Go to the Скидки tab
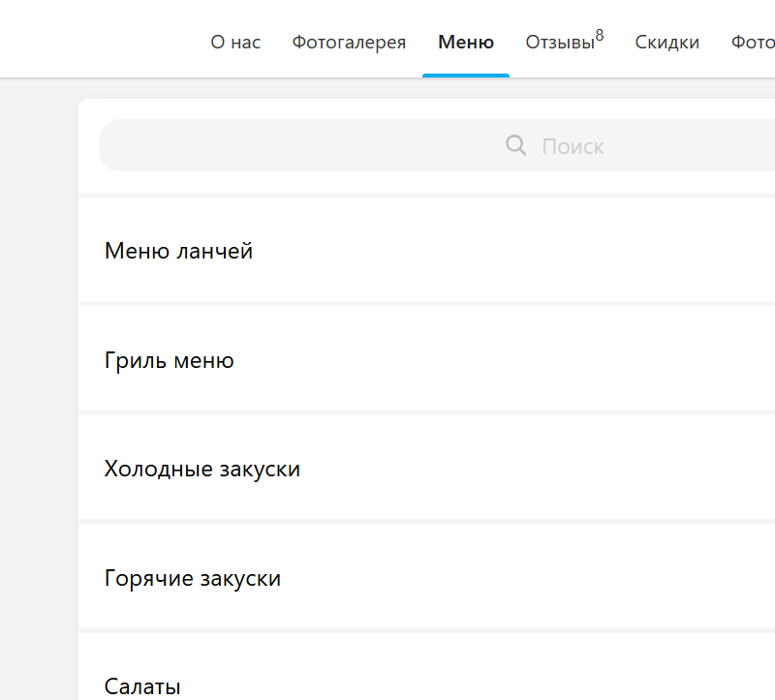The width and height of the screenshot is (775, 700). click(666, 43)
